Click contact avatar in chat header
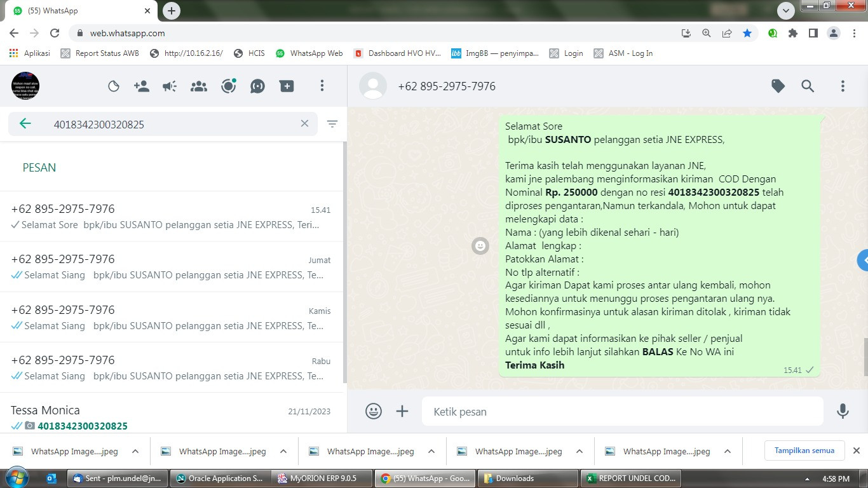This screenshot has height=488, width=868. (x=373, y=86)
